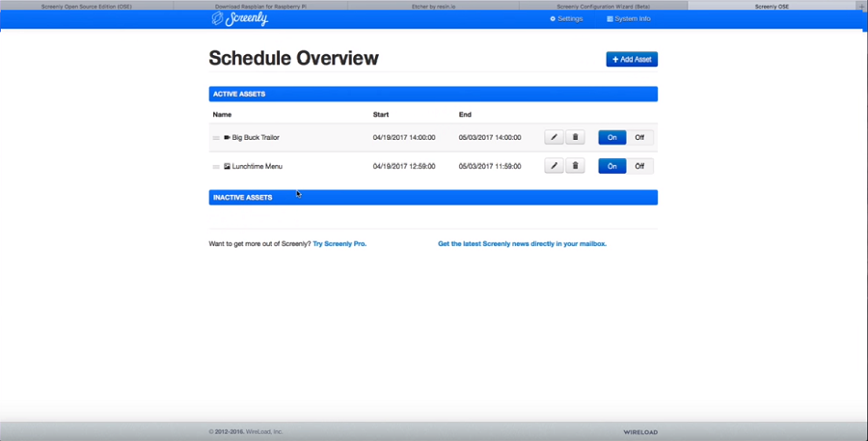
Task: Switch Big Buck Trailer to On
Action: coord(612,137)
